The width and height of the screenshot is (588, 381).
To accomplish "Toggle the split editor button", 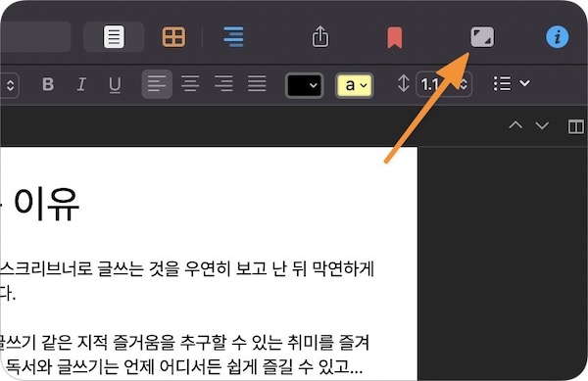I will coord(576,126).
